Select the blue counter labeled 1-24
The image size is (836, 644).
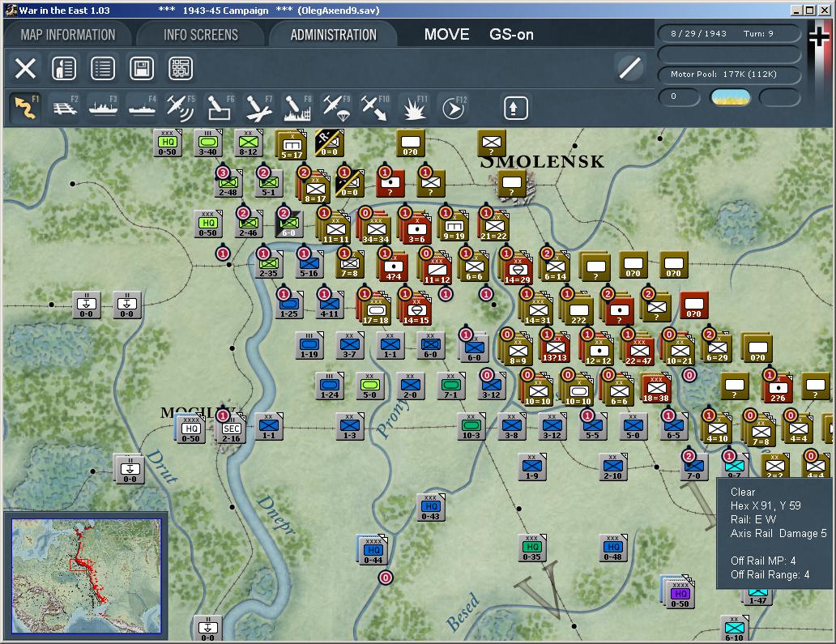click(x=330, y=386)
